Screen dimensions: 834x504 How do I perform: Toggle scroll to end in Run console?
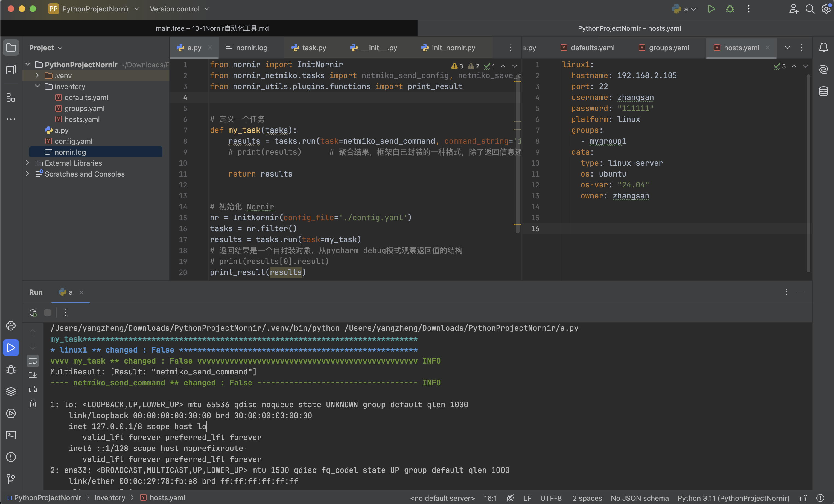click(33, 375)
